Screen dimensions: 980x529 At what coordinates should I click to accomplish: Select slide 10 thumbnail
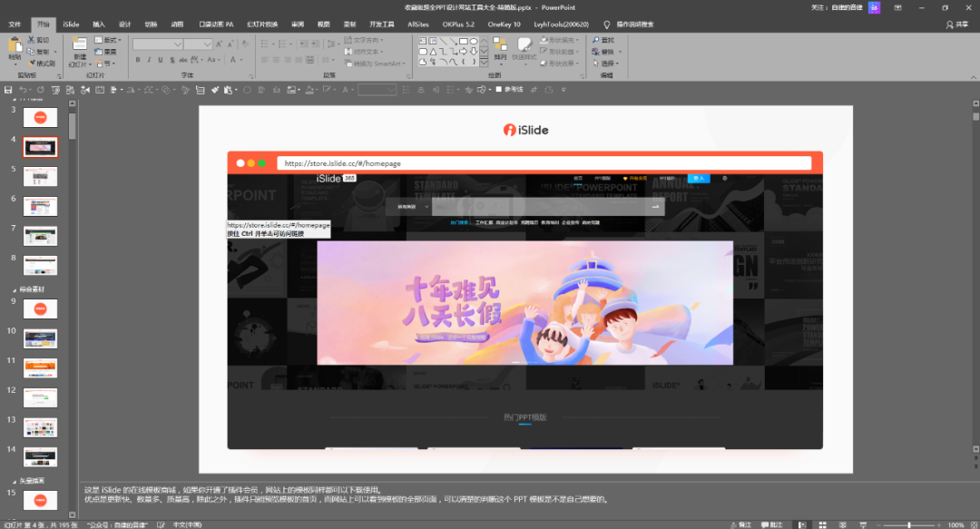tap(41, 338)
